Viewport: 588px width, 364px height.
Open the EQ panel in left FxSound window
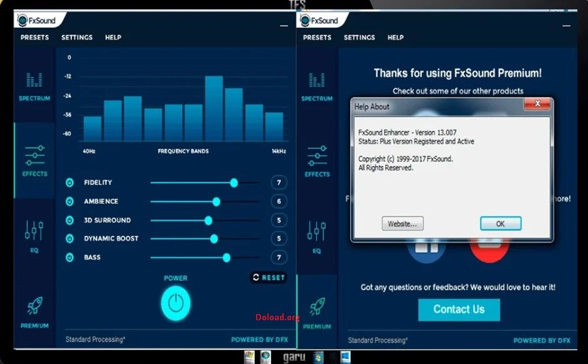point(34,236)
